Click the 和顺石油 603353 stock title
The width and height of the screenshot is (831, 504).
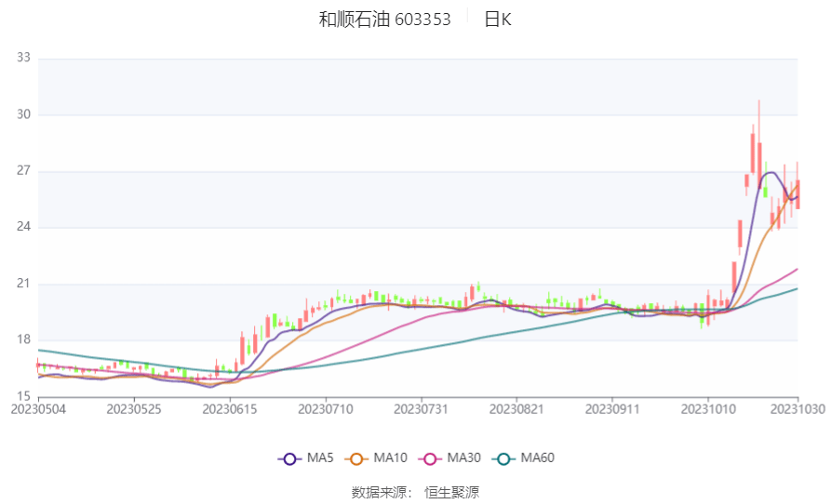(x=384, y=20)
